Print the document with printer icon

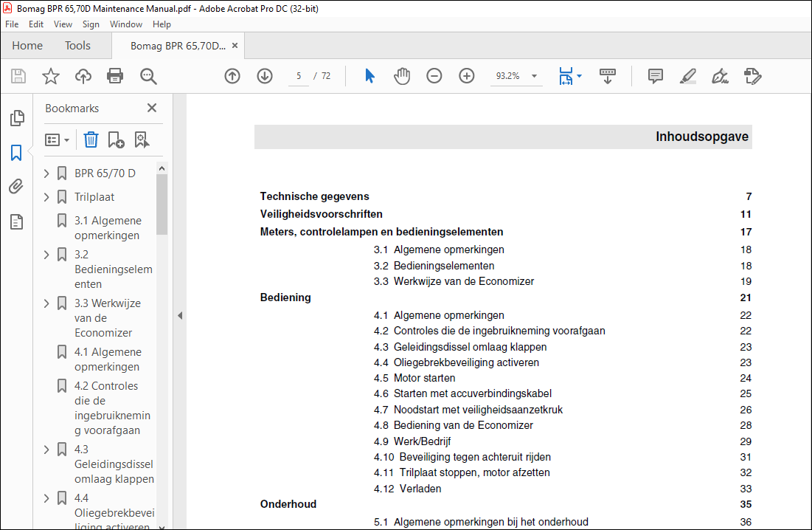click(x=115, y=76)
